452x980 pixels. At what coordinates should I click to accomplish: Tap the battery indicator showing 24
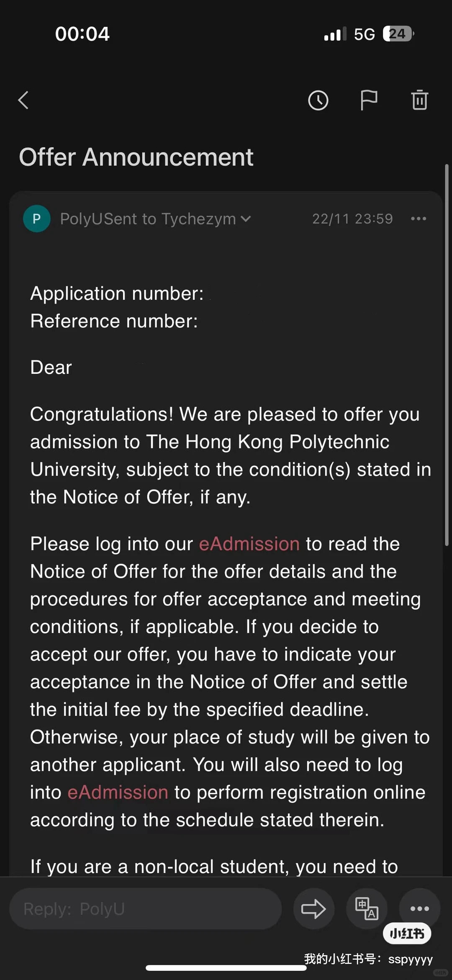pos(398,34)
